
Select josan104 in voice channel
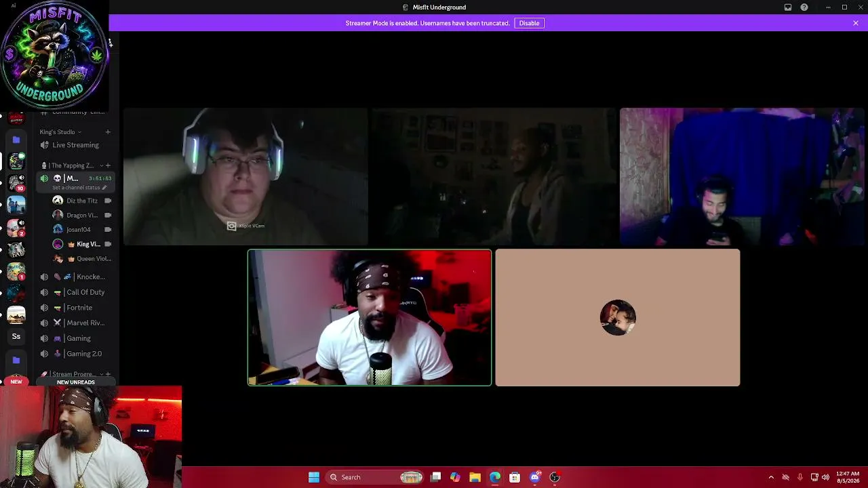click(x=81, y=230)
